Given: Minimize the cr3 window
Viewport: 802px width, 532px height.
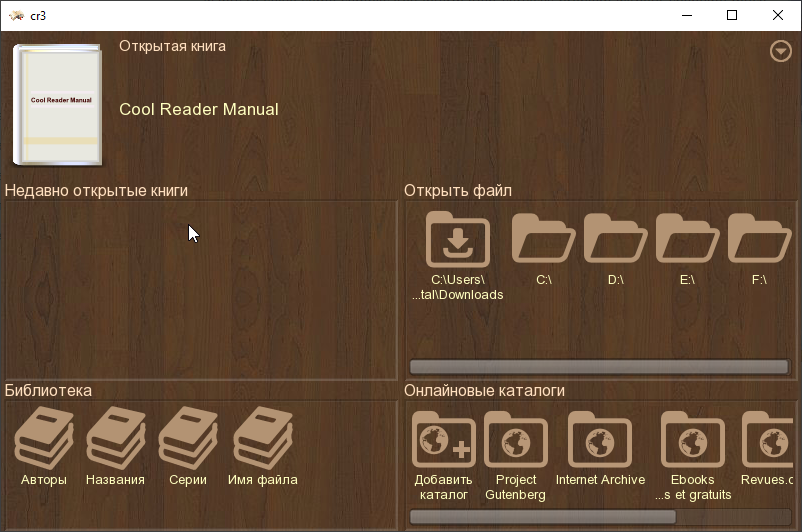Looking at the screenshot, I should pos(687,15).
